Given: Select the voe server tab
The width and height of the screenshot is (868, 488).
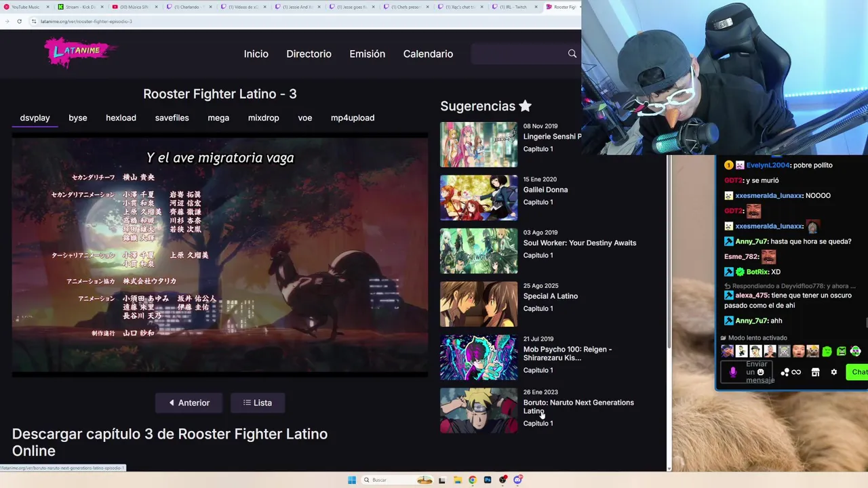Looking at the screenshot, I should coord(305,118).
